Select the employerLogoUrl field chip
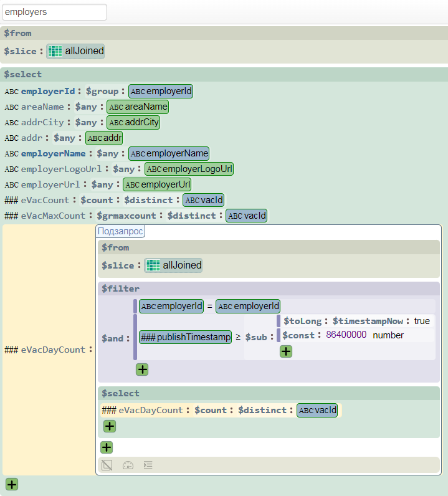 click(x=189, y=169)
